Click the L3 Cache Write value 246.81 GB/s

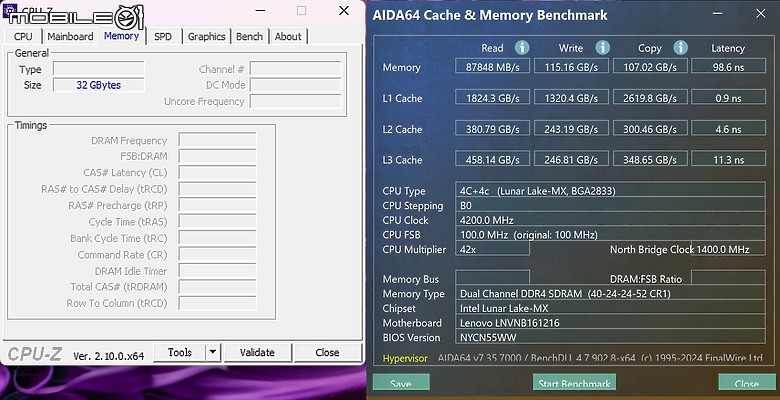click(571, 159)
